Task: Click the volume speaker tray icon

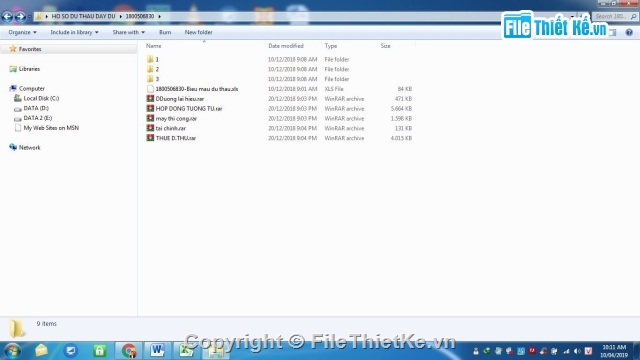Action: [577, 351]
